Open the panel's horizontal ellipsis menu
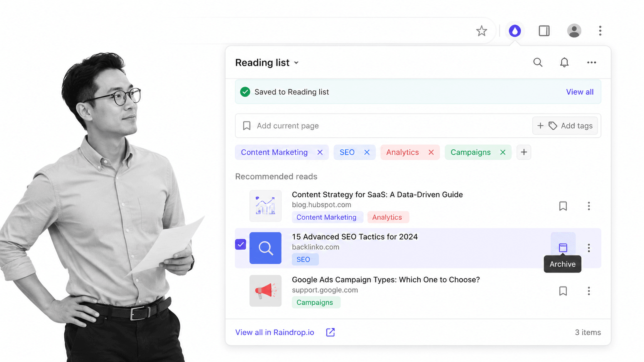This screenshot has width=644, height=362. point(592,62)
